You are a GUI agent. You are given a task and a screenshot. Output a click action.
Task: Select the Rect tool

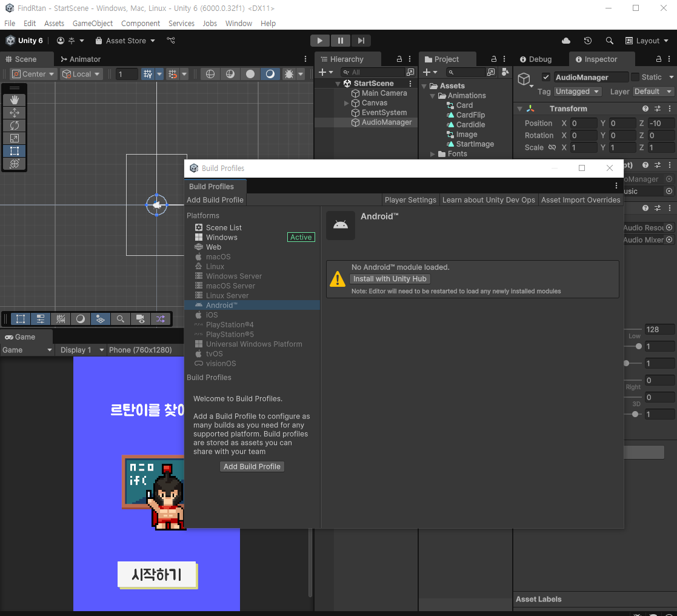click(15, 151)
